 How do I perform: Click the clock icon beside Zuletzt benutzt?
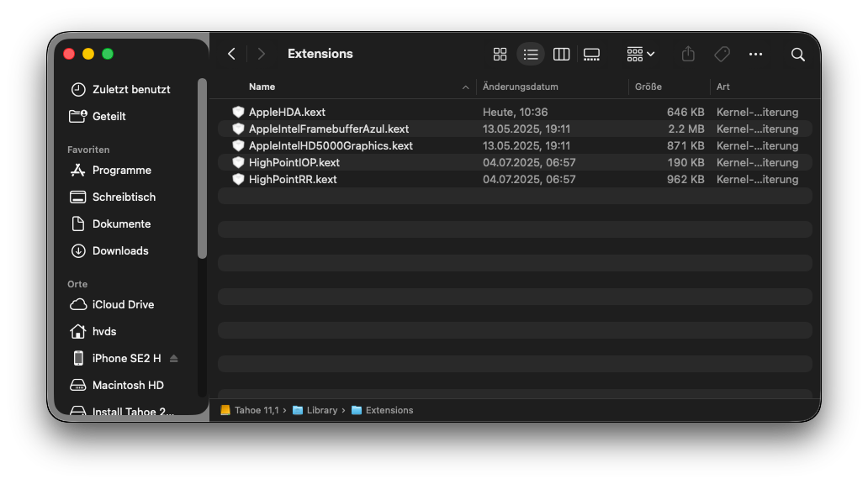[x=78, y=89]
